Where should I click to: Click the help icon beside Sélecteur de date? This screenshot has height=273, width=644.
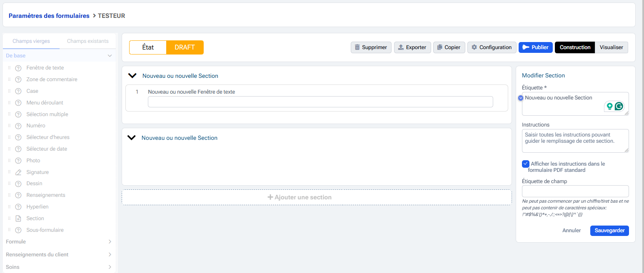click(18, 149)
